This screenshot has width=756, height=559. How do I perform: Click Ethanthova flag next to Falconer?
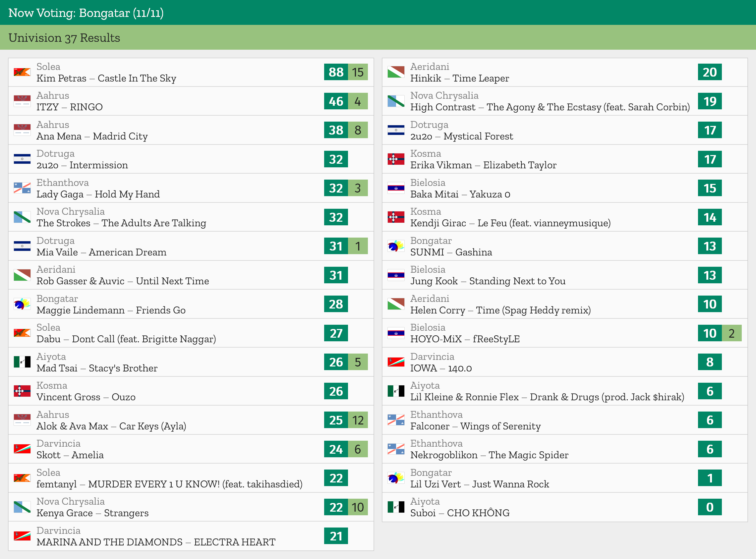[x=396, y=420]
